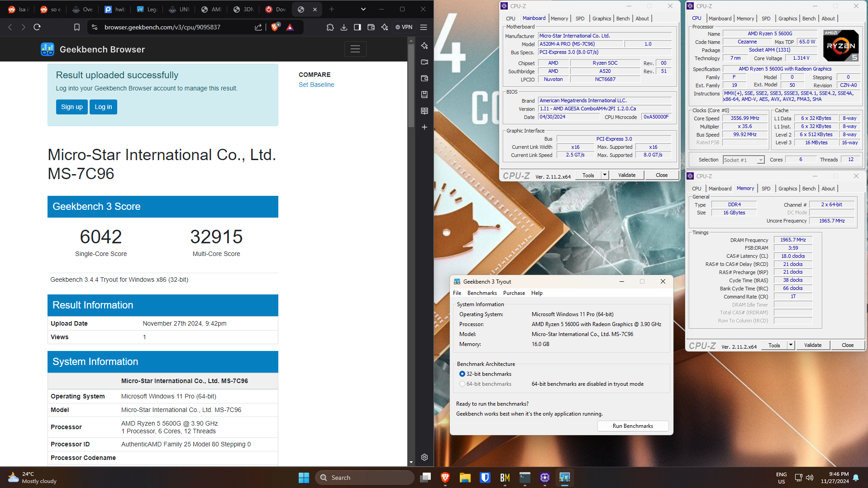Screen dimensions: 868x488
Task: Open the Tools dropdown arrow in the Memory CPU-Z window
Action: [791, 345]
